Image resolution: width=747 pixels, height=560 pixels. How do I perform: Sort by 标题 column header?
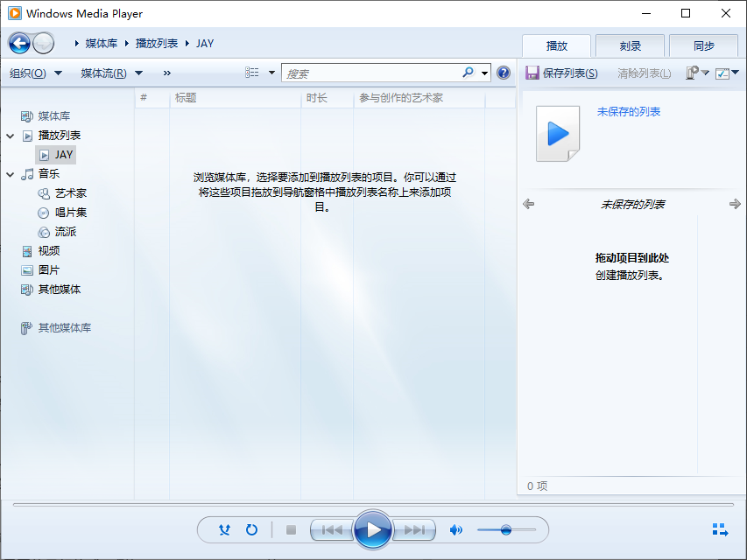pos(236,98)
